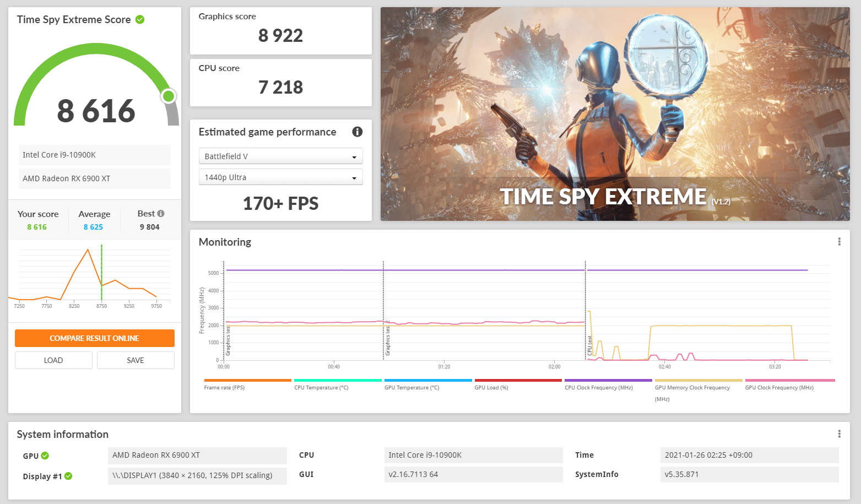Open the Battlefield V game dropdown
This screenshot has height=504, width=861.
point(280,156)
